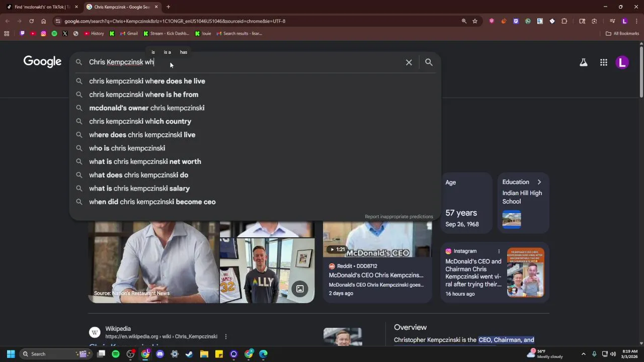Open the Instagram bookmark icon
The width and height of the screenshot is (644, 362).
[x=44, y=34]
